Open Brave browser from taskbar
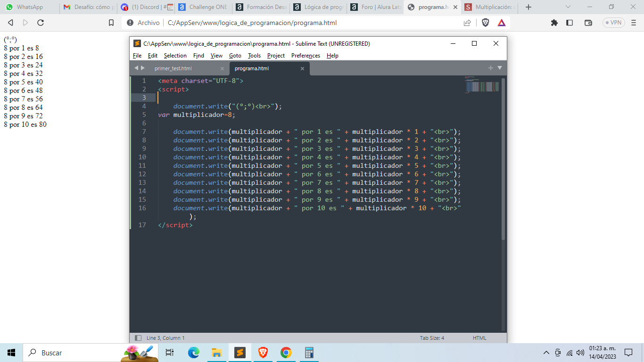The height and width of the screenshot is (362, 644). coord(263,353)
